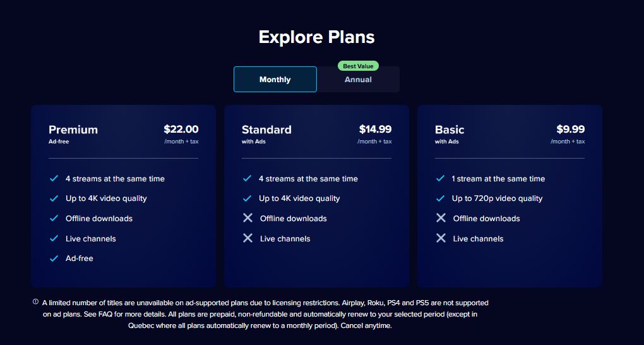Click the checkmark beside Premium's Ad-free feature
Image resolution: width=644 pixels, height=345 pixels.
(x=54, y=258)
